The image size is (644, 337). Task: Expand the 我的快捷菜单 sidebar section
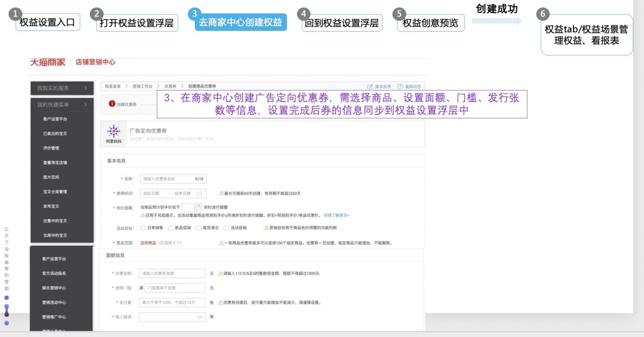[61, 104]
